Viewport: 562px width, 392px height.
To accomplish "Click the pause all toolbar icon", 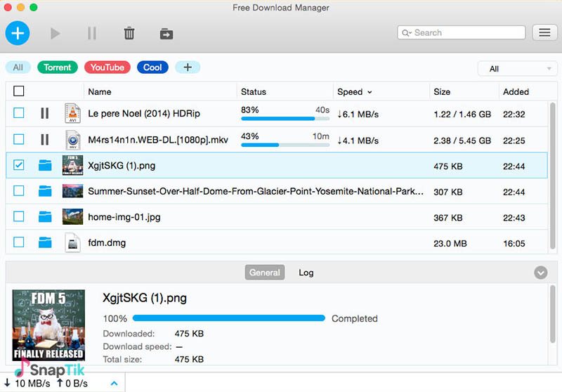I will click(91, 33).
